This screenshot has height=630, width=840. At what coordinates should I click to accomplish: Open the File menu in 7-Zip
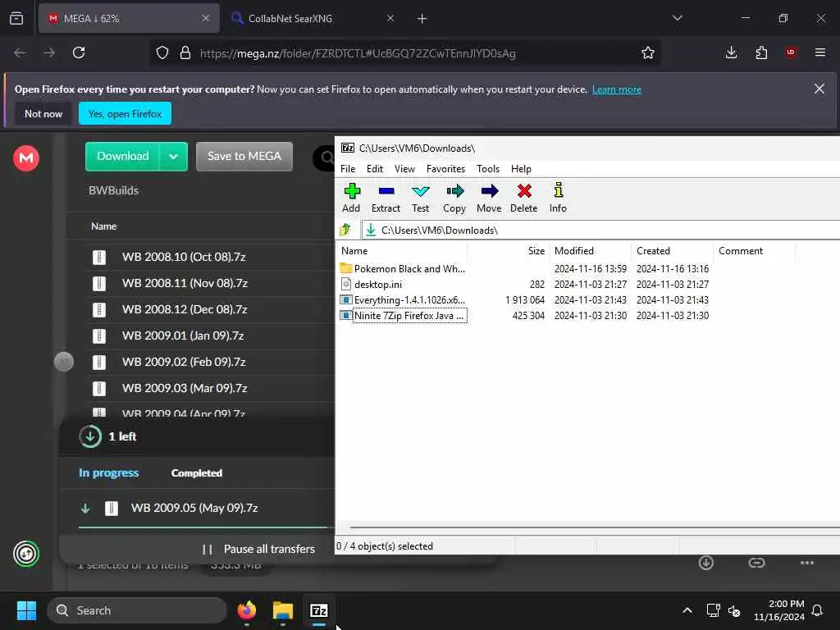(x=348, y=169)
